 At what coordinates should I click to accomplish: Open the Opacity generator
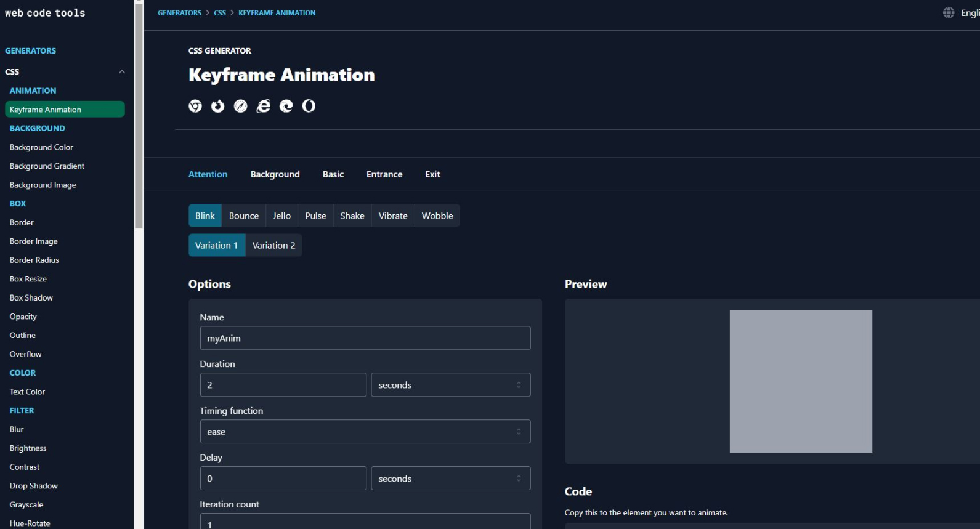coord(23,317)
